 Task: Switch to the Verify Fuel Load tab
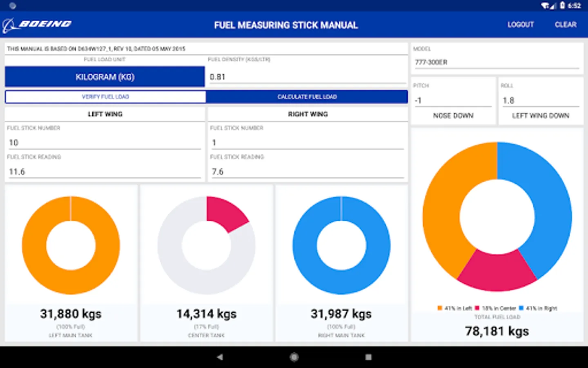(x=105, y=97)
